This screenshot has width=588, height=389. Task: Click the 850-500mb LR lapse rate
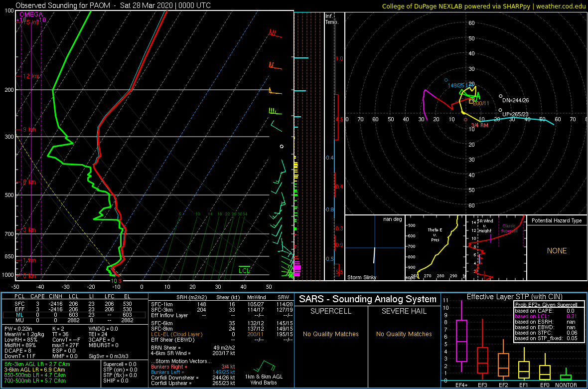(x=35, y=376)
